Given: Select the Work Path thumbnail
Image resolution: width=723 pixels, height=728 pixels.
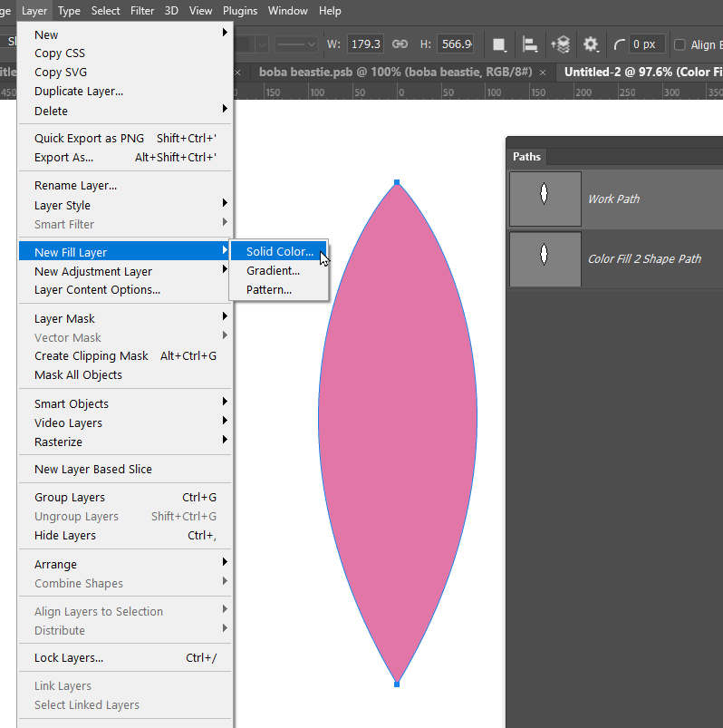Looking at the screenshot, I should click(545, 199).
